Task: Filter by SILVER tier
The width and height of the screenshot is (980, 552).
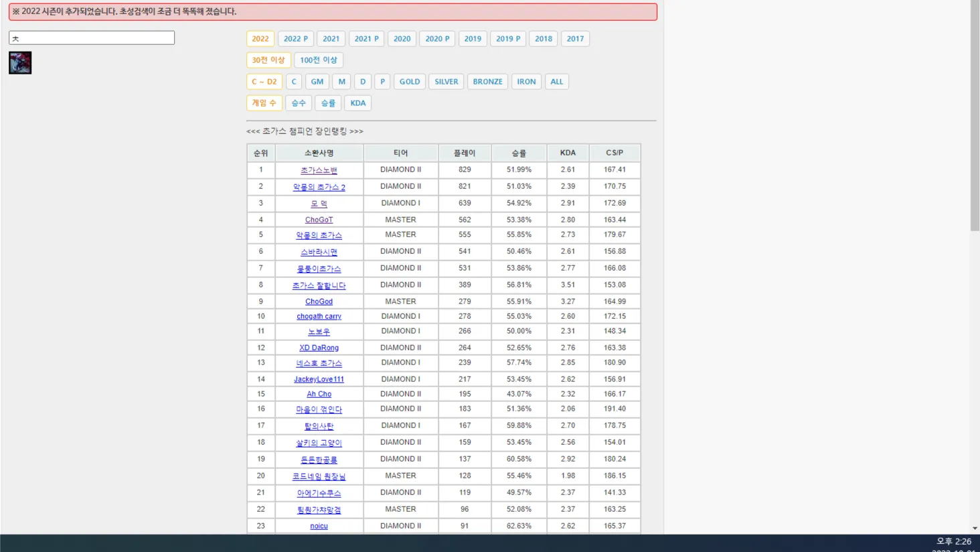Action: point(446,82)
